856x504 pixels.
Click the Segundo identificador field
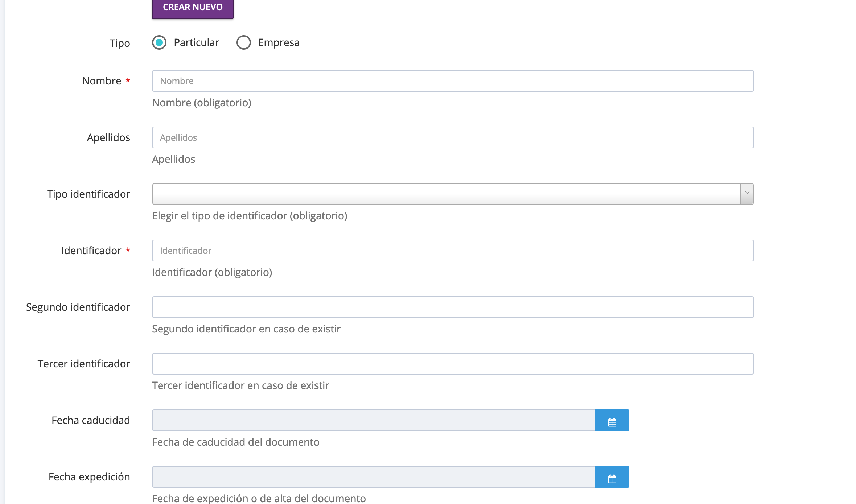coord(453,307)
